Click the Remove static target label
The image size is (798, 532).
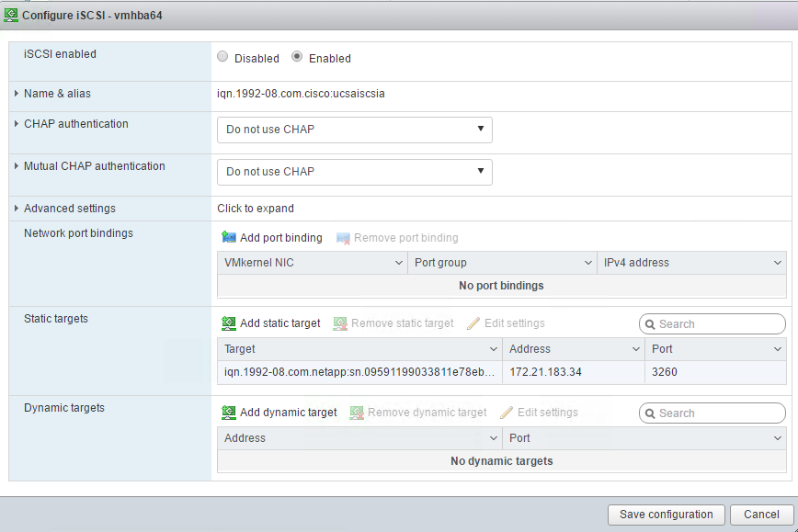pyautogui.click(x=402, y=323)
